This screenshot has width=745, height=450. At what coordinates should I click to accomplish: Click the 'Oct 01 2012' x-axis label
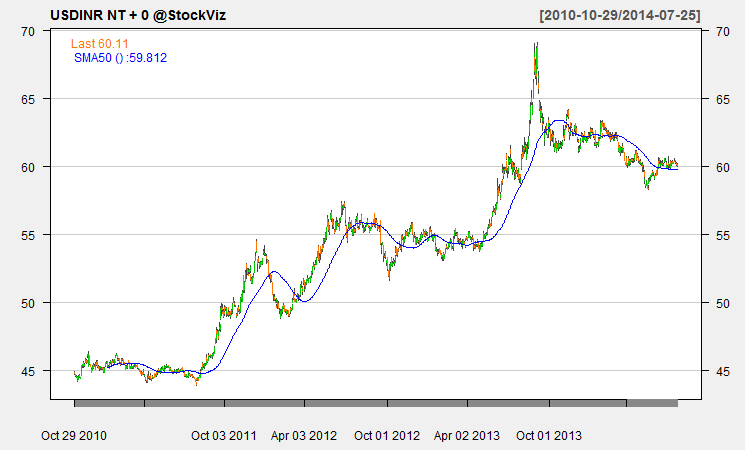tap(387, 435)
